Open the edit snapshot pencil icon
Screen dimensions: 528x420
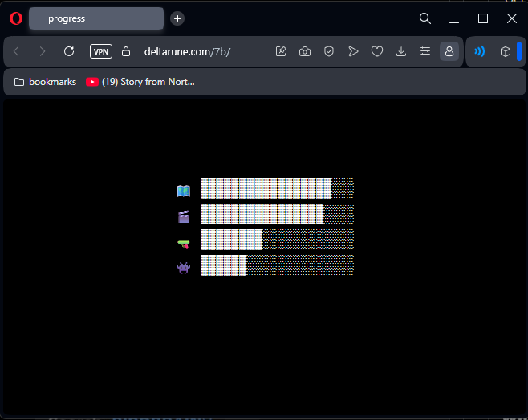click(281, 51)
